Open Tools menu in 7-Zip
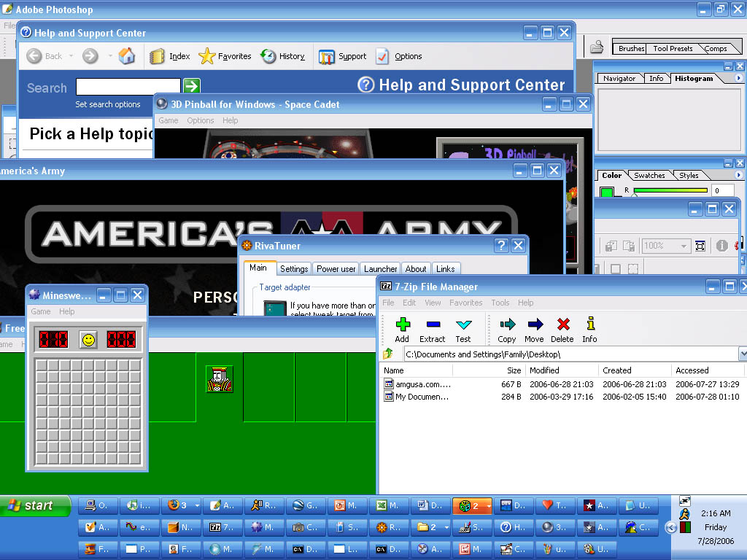Viewport: 747px width, 560px height. (x=500, y=303)
